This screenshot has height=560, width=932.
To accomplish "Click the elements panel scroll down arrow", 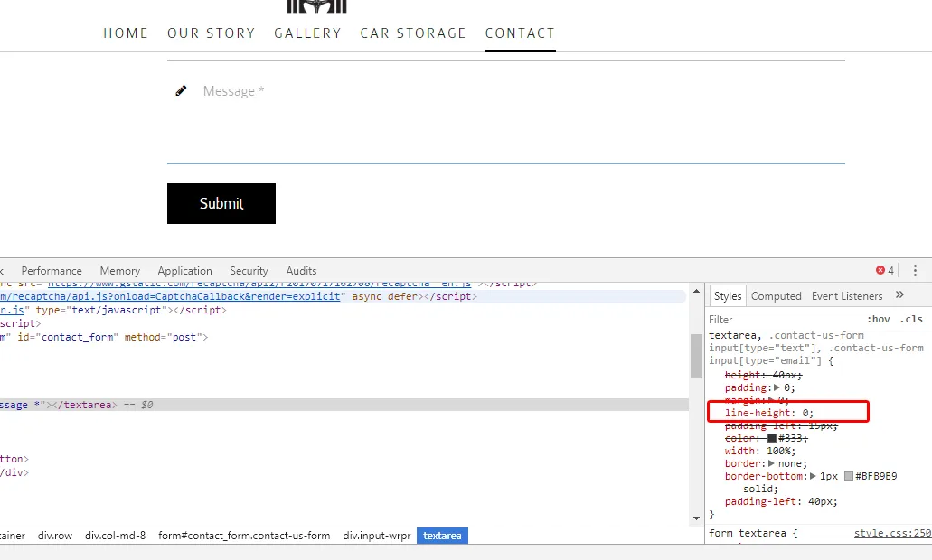I will (x=697, y=518).
